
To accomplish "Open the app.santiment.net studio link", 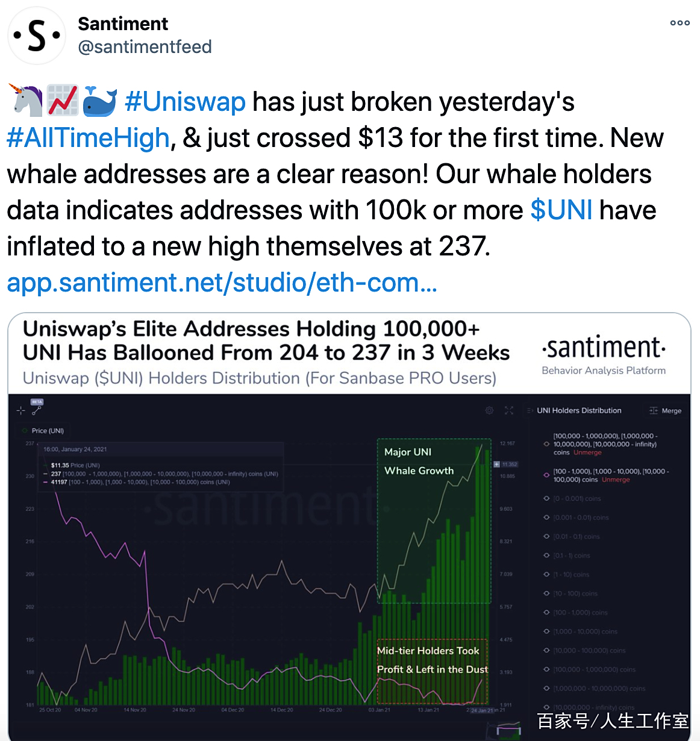I will [x=222, y=283].
